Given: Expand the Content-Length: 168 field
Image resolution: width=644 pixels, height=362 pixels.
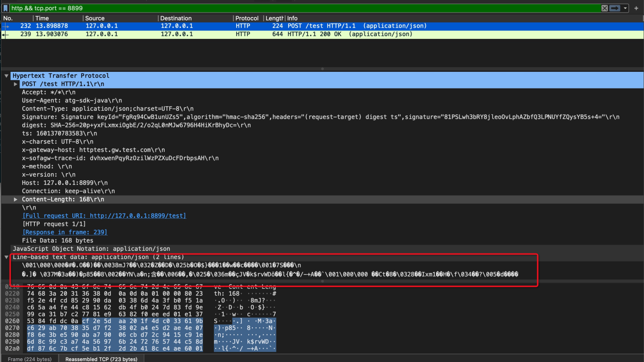Looking at the screenshot, I should coord(16,199).
